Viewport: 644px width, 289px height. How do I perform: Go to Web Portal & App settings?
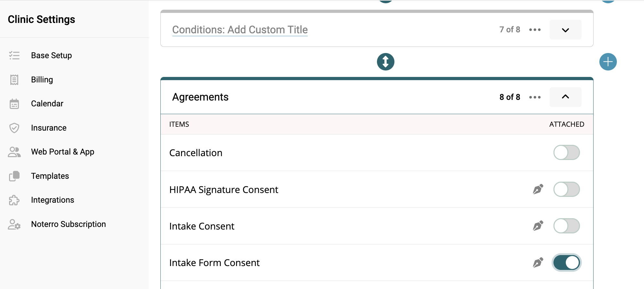[x=63, y=152]
